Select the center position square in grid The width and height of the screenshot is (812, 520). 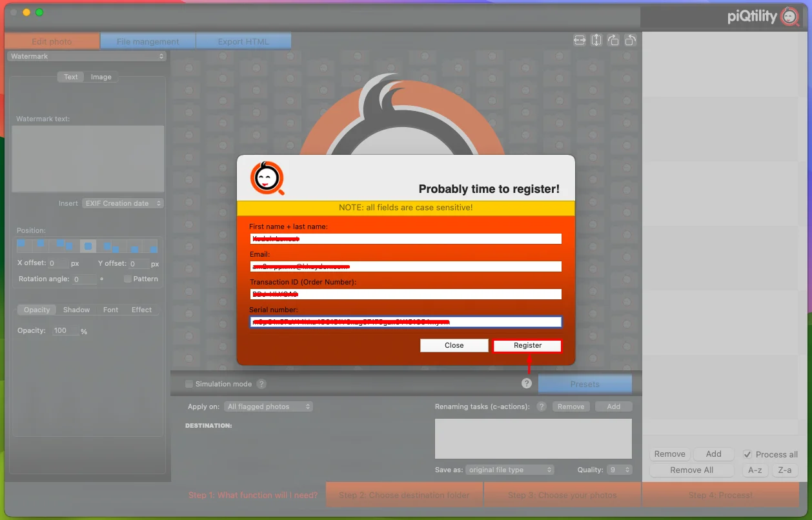pos(88,246)
